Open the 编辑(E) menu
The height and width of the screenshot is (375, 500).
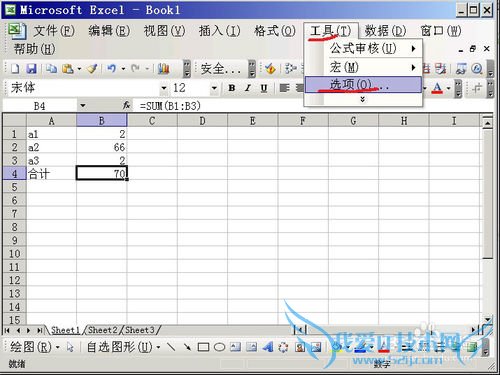coord(109,31)
